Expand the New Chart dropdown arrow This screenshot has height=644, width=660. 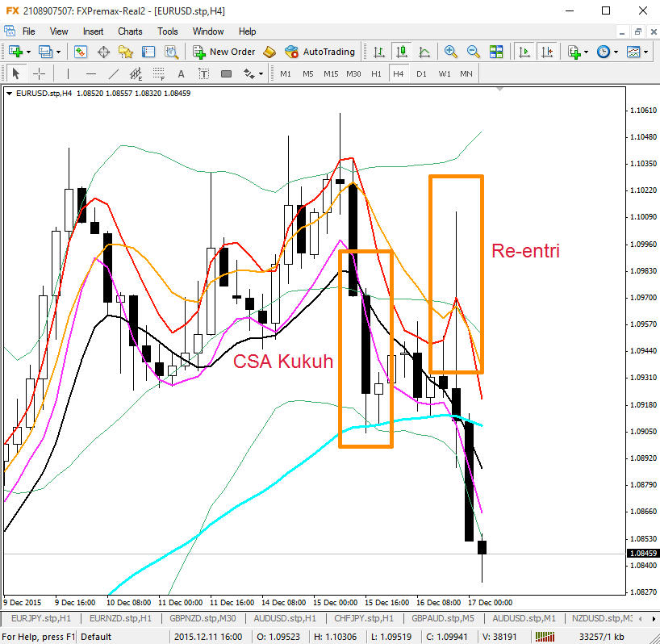28,52
